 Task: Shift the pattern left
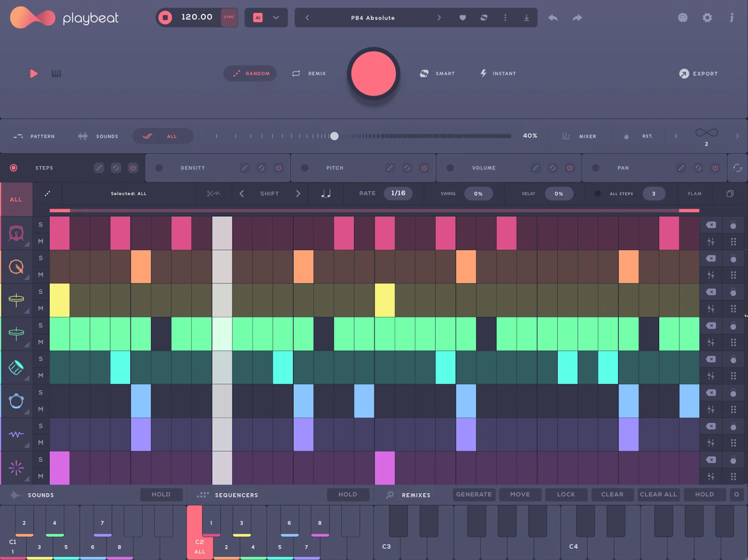[242, 194]
